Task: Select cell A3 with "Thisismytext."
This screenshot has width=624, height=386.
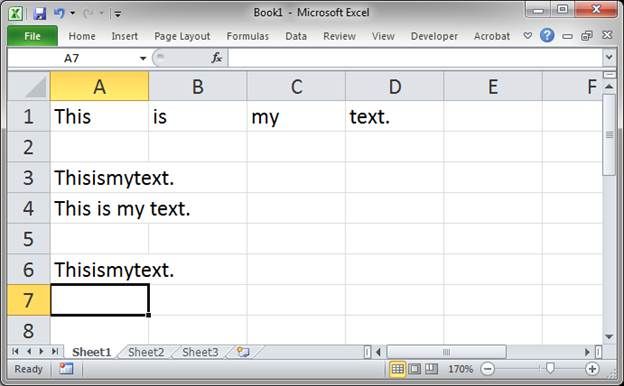Action: tap(99, 177)
